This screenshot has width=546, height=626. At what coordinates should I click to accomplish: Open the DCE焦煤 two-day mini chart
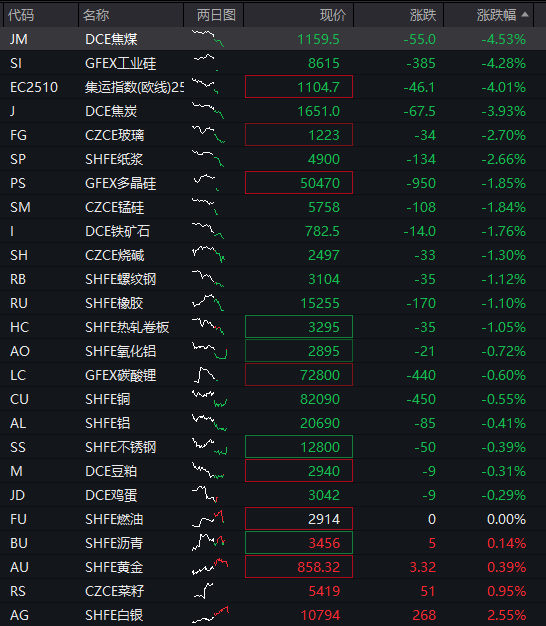[x=208, y=39]
